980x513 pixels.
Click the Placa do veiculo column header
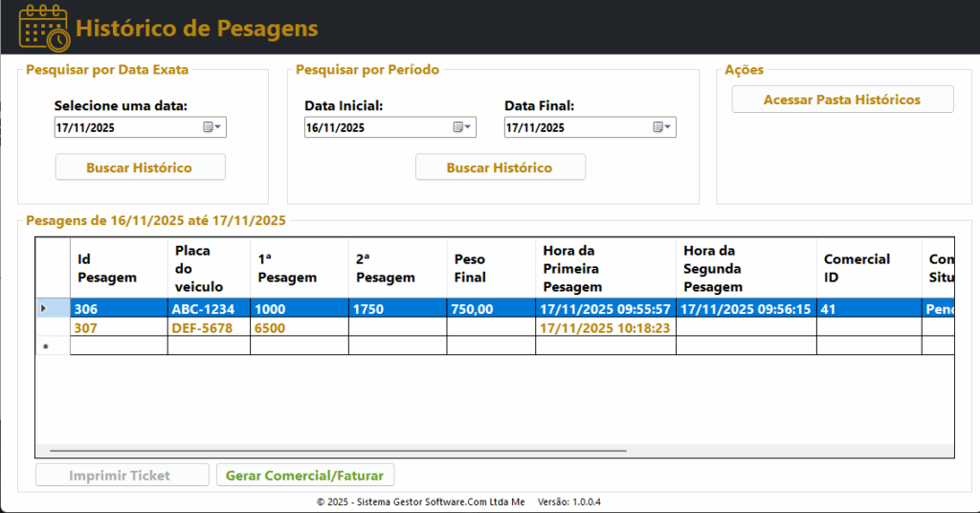pos(208,268)
